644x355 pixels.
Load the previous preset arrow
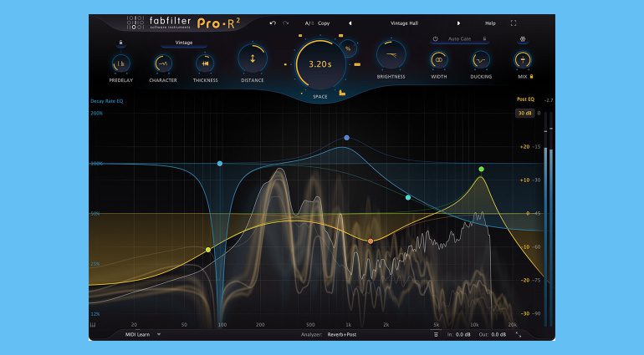[350, 23]
